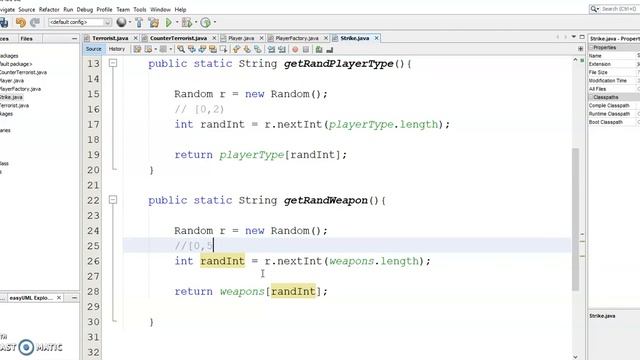Click the editor split button at top right

[580, 49]
